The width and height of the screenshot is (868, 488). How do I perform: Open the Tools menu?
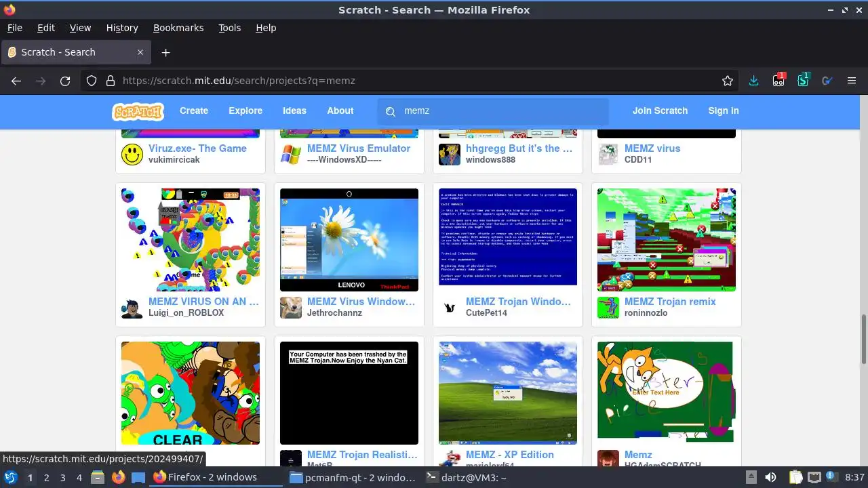(x=229, y=28)
